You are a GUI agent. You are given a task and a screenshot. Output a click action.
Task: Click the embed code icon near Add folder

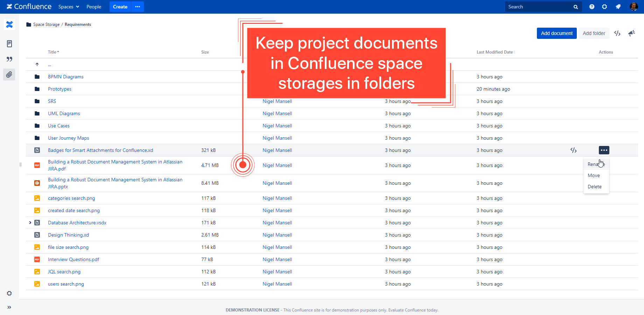[617, 33]
